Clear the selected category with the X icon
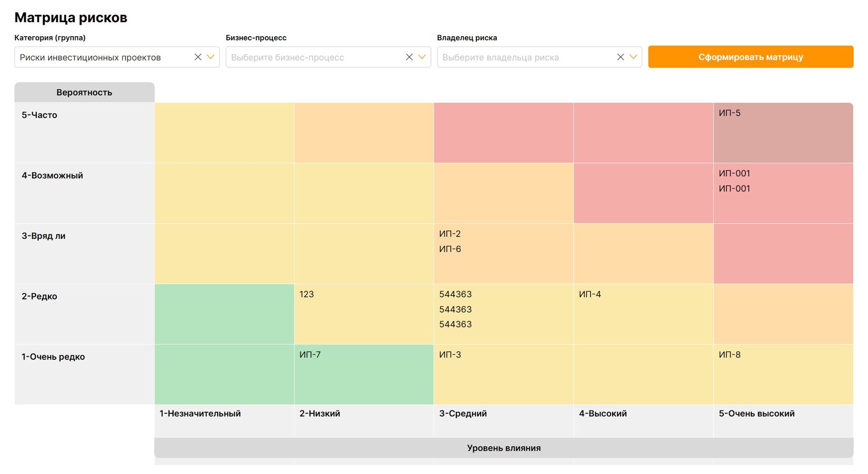868x474 pixels. pyautogui.click(x=198, y=57)
